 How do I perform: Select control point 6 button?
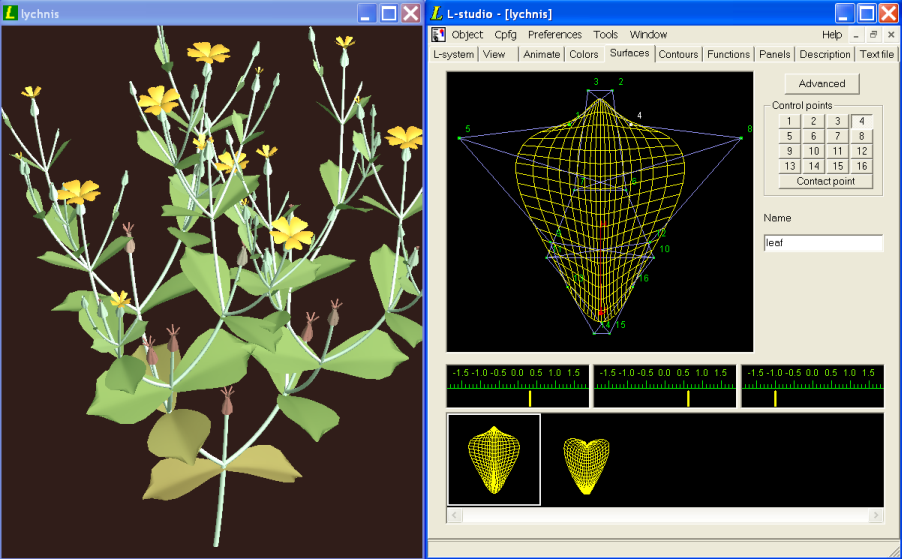click(813, 136)
